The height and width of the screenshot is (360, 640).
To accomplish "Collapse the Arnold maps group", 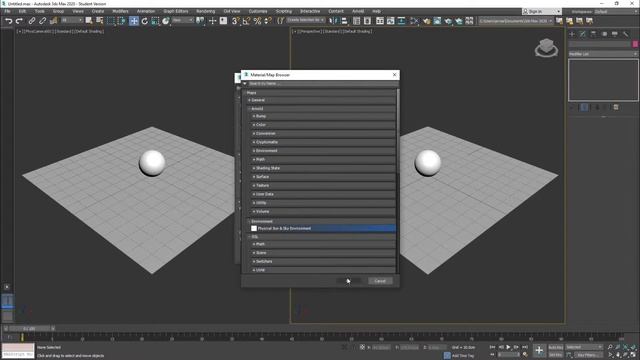I will coord(321,109).
